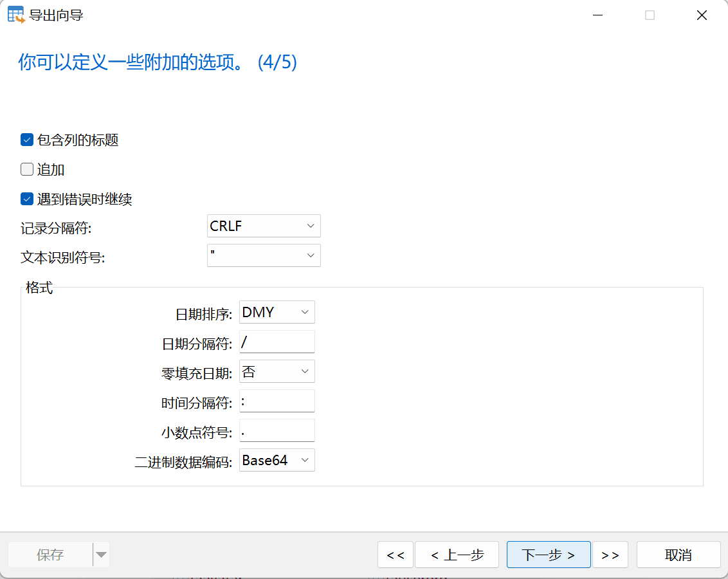Disable the 遇到错误时继续 checkbox
Viewport: 728px width, 579px height.
(x=26, y=199)
